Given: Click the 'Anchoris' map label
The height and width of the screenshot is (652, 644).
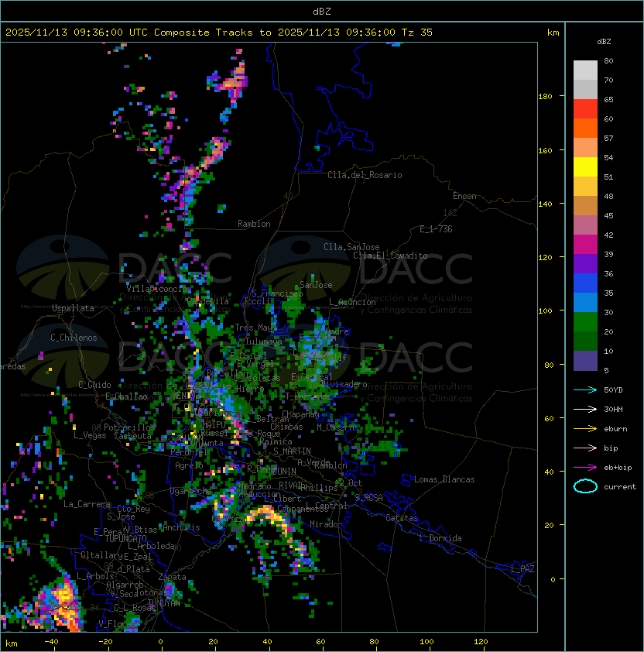Looking at the screenshot, I should (181, 527).
